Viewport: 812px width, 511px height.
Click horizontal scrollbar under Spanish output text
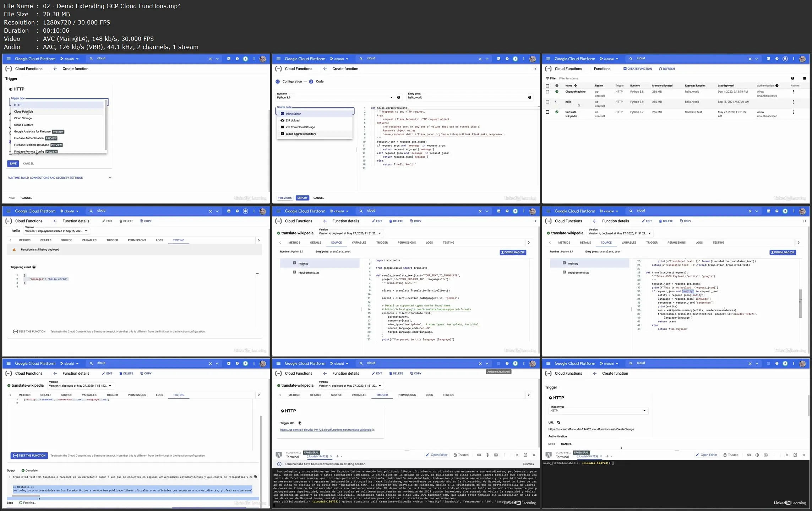[26, 496]
